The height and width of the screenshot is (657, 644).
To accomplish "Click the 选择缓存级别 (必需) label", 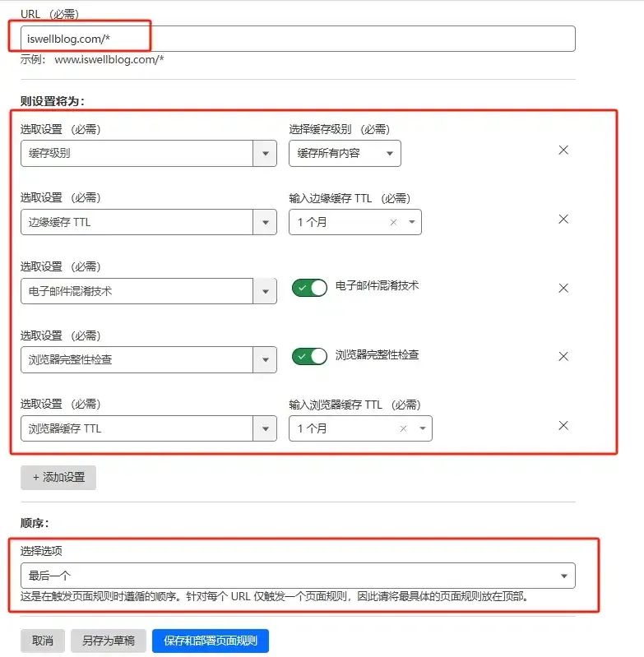I will click(x=340, y=129).
